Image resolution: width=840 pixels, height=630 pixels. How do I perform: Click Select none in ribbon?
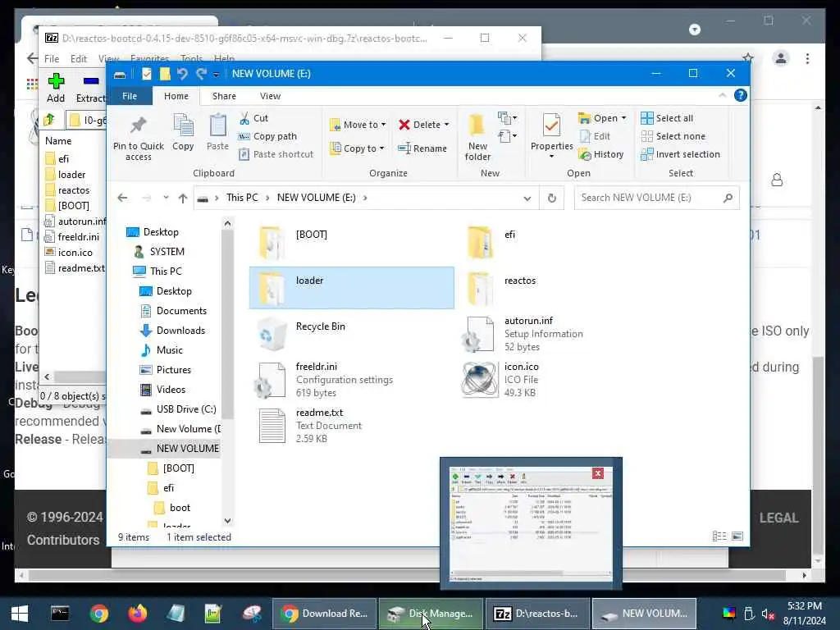pos(673,136)
